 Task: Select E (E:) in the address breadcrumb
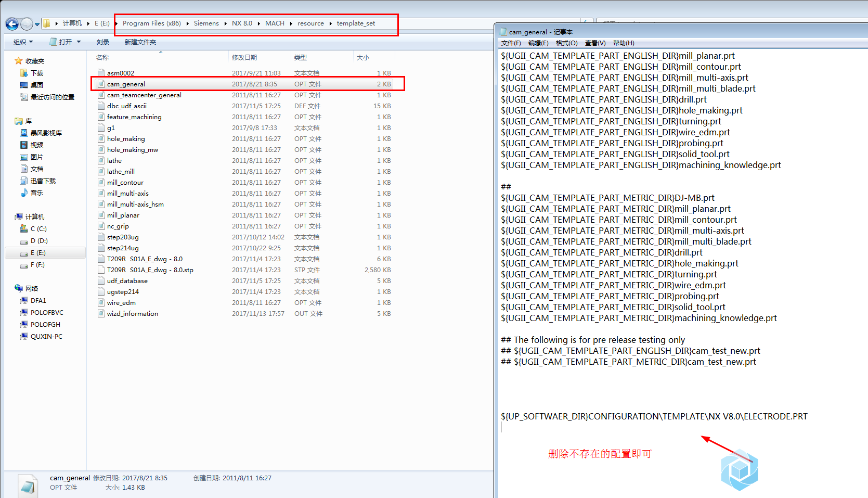point(102,23)
